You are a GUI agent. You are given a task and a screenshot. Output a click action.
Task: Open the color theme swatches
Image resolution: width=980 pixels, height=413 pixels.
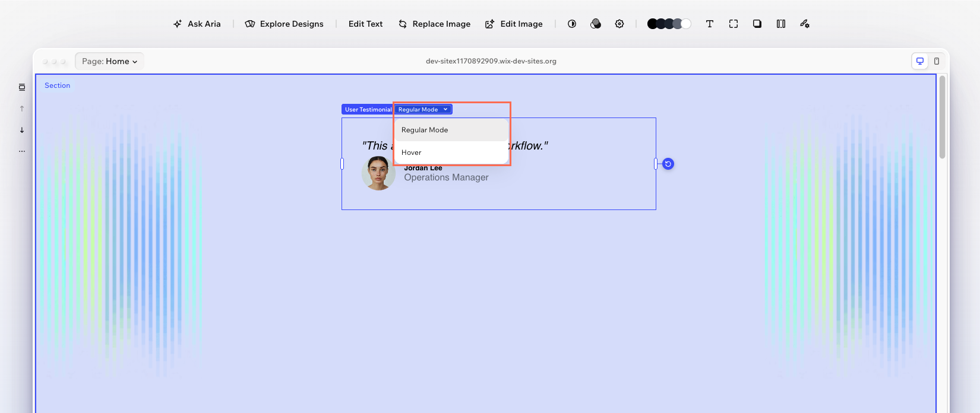coord(669,24)
